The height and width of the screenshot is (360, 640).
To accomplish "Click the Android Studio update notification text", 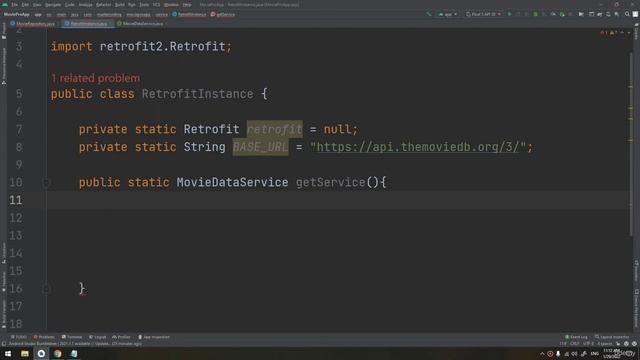I will 76,344.
